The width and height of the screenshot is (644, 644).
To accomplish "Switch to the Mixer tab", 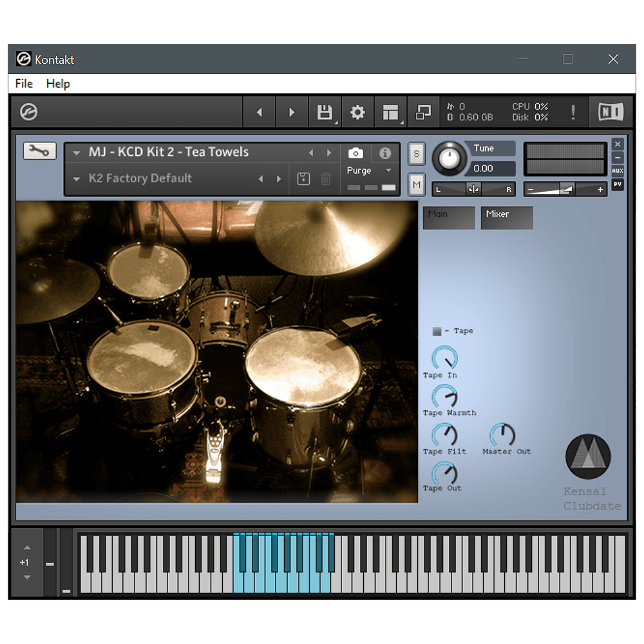I will (507, 218).
